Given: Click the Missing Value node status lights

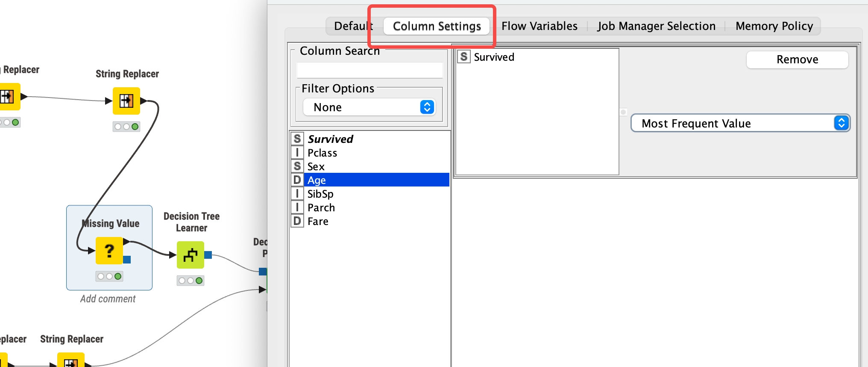Looking at the screenshot, I should tap(109, 276).
